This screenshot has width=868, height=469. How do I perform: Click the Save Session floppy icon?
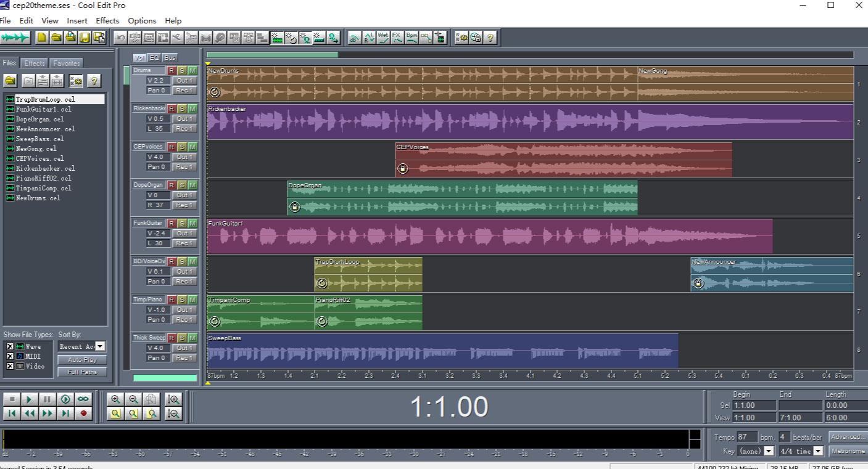(x=85, y=38)
